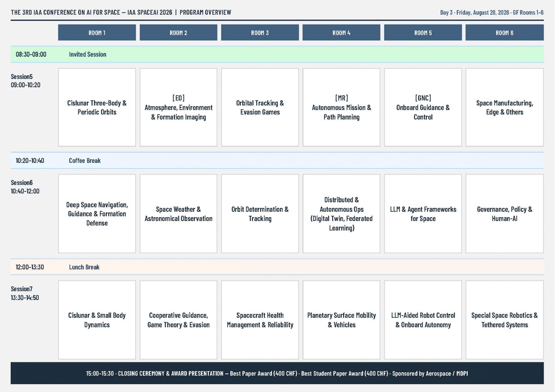Click the ROOM 1 column header
The height and width of the screenshot is (392, 555).
[x=97, y=32]
